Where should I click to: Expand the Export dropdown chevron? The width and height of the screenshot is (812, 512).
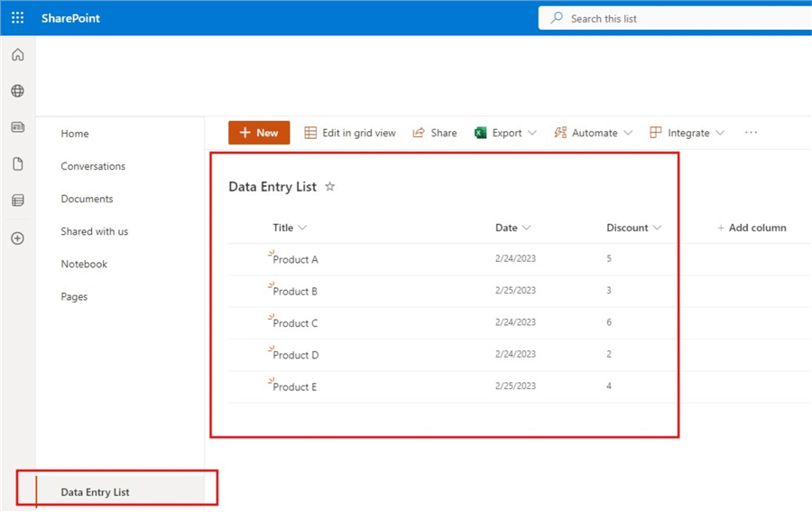[531, 133]
